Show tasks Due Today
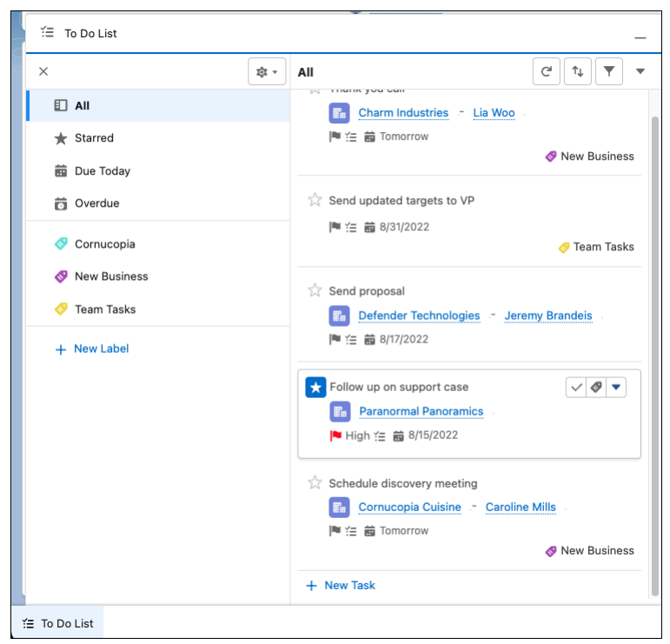This screenshot has width=670, height=644. click(158, 171)
